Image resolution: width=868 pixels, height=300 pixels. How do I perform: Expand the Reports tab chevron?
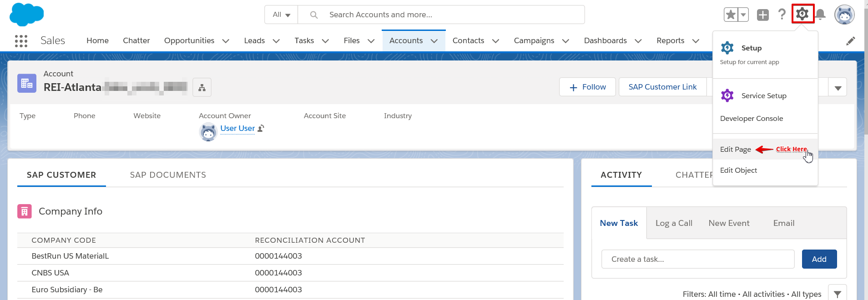[696, 41]
